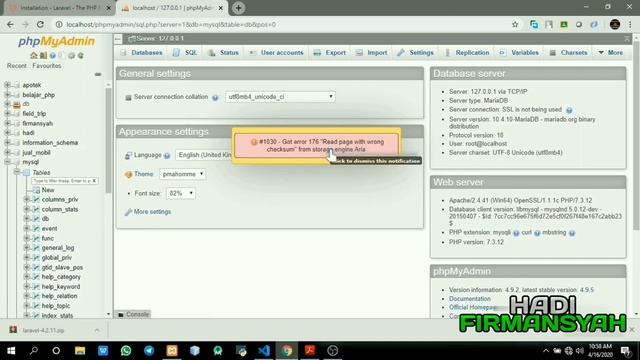Open the Font size 82% dropdown
The image size is (640, 360).
tap(181, 193)
